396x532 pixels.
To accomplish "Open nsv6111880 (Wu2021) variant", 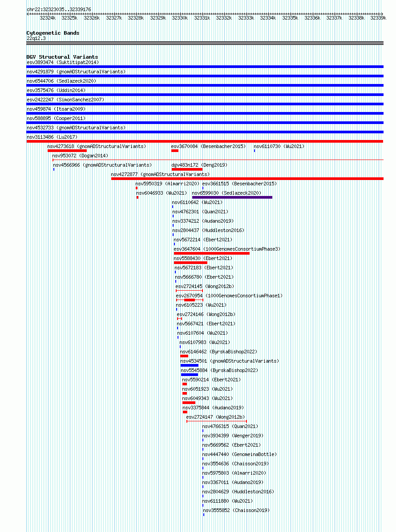I will click(x=227, y=501).
